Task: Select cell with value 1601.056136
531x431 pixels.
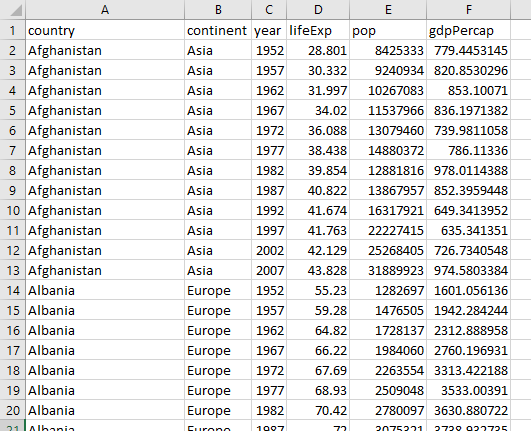Action: [x=469, y=290]
